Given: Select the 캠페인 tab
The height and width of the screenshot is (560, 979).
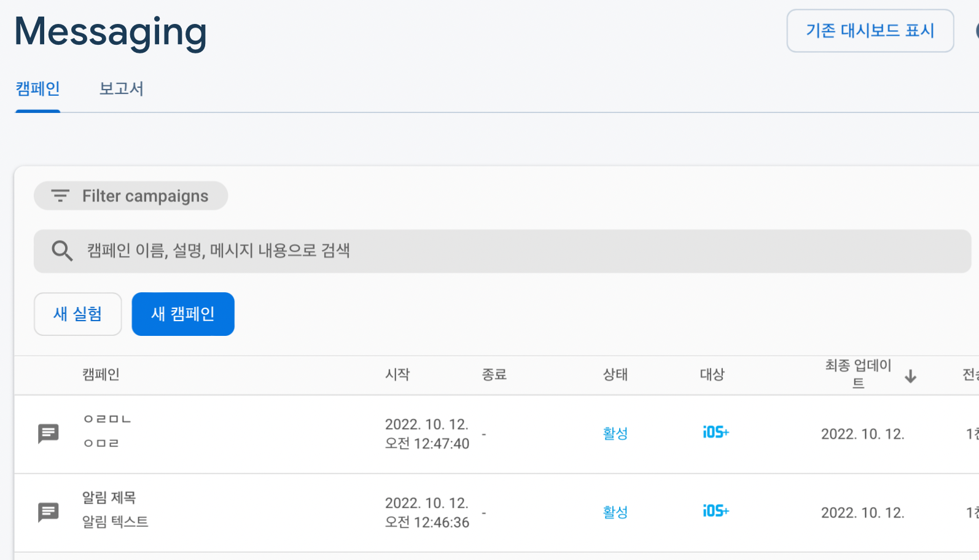Looking at the screenshot, I should pos(37,89).
